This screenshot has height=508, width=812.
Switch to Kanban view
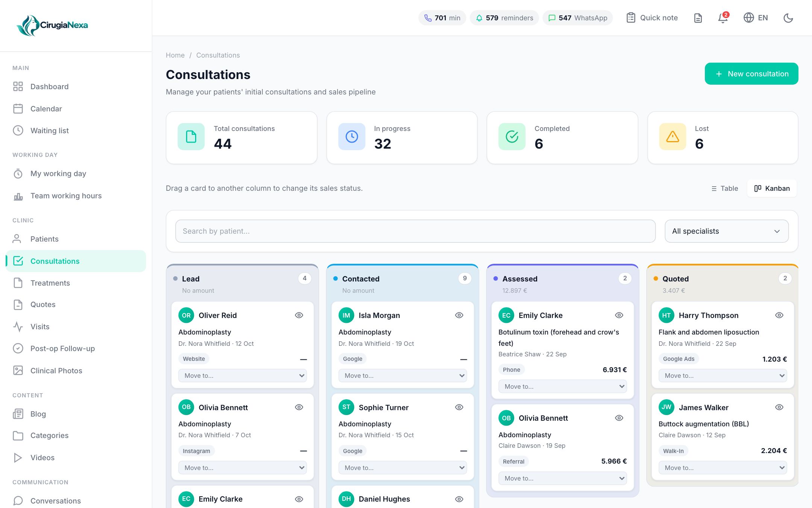pos(772,189)
